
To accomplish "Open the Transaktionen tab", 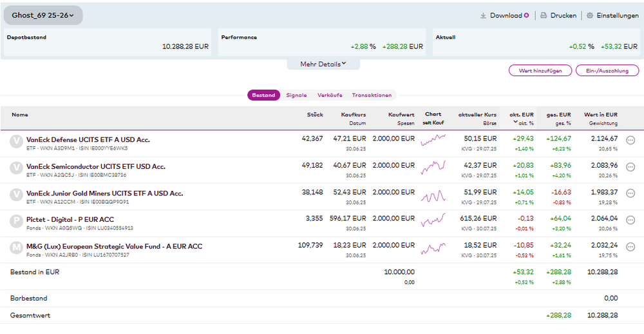I will coord(372,95).
